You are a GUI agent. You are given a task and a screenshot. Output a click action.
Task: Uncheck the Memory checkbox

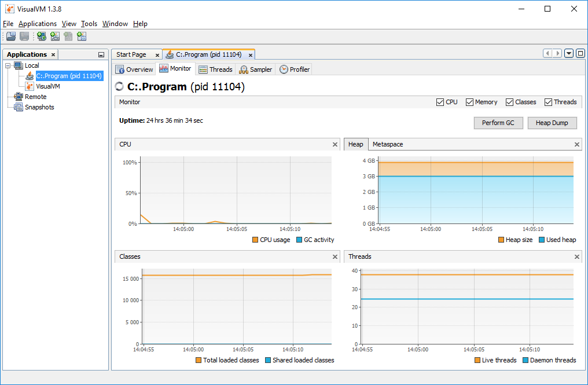click(469, 102)
